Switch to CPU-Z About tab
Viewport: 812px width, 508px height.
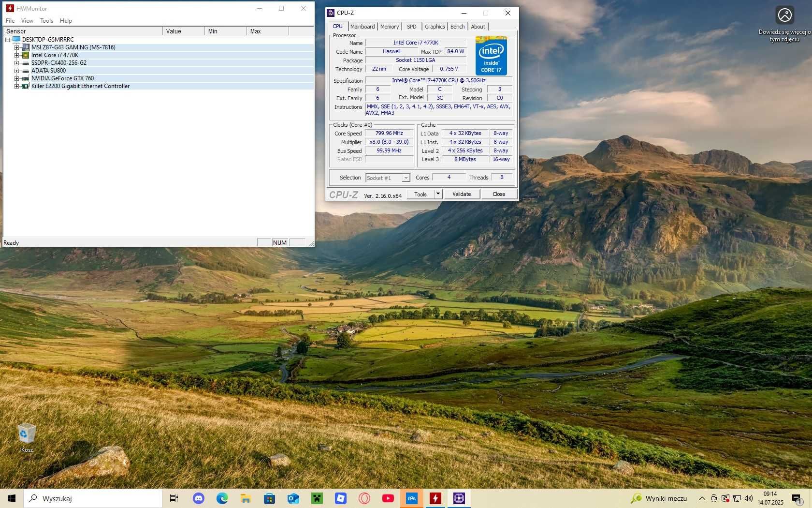click(x=478, y=27)
